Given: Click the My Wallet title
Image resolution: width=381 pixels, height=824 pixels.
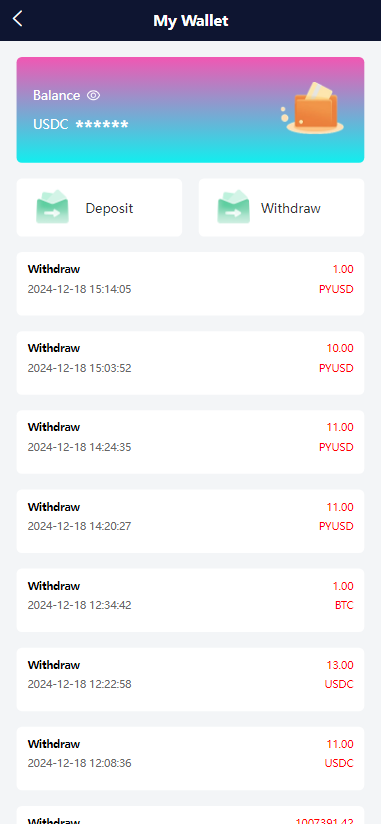Looking at the screenshot, I should tap(191, 20).
